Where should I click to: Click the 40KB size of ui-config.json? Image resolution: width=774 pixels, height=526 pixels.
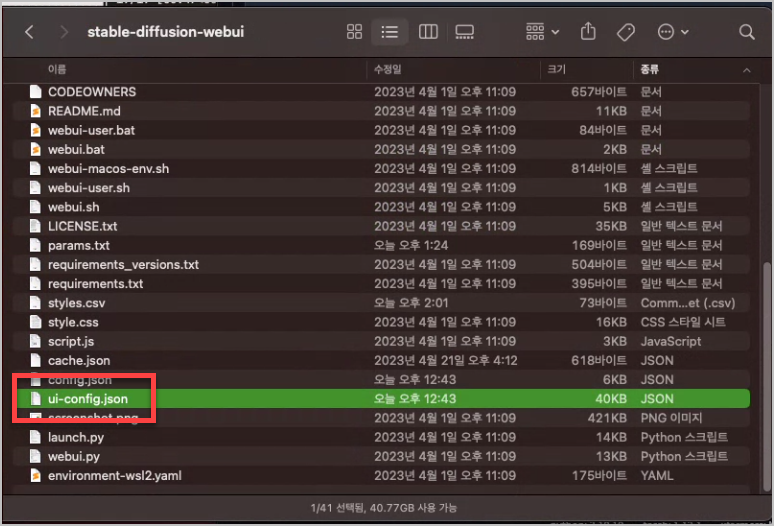click(611, 399)
